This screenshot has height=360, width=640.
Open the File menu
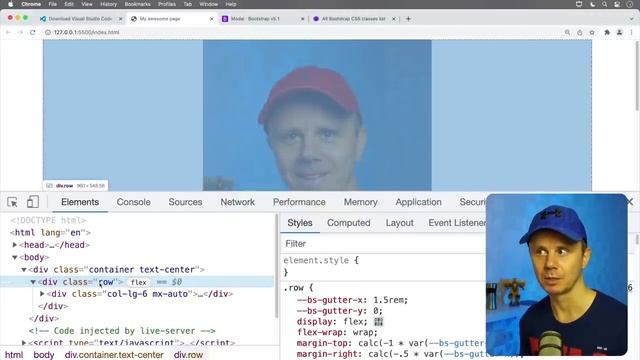[x=53, y=4]
